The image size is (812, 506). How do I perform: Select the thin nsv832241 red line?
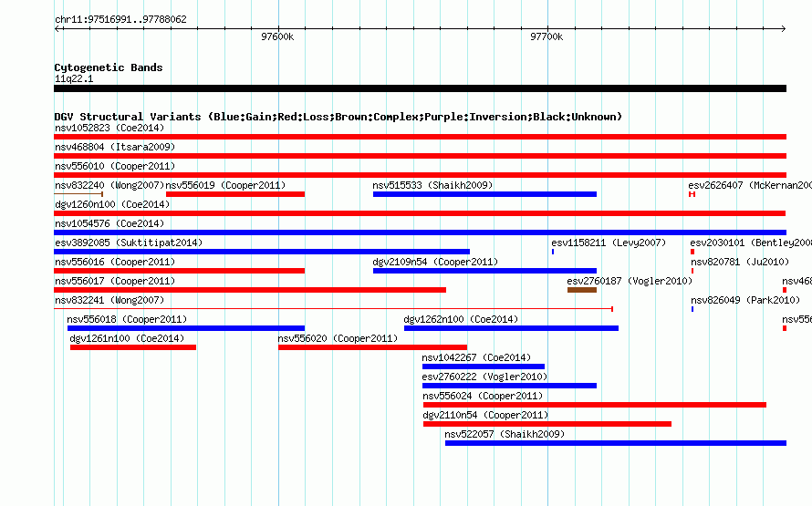(334, 309)
